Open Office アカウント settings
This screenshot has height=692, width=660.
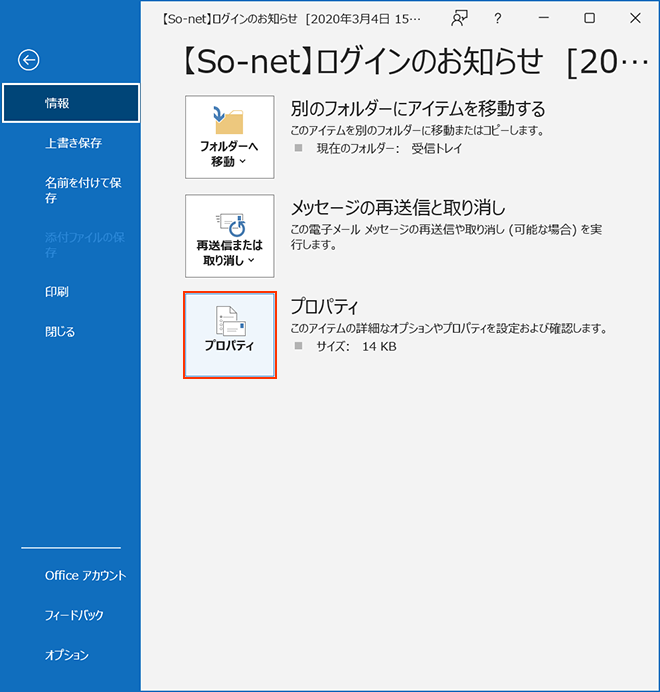click(x=85, y=576)
